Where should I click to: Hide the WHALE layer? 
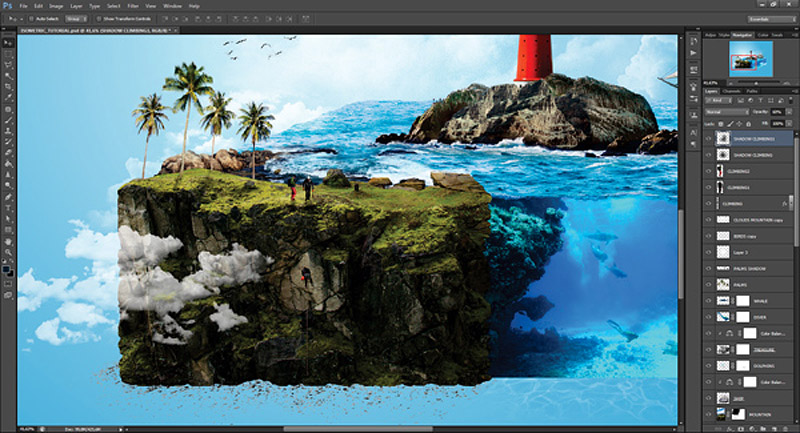(708, 301)
